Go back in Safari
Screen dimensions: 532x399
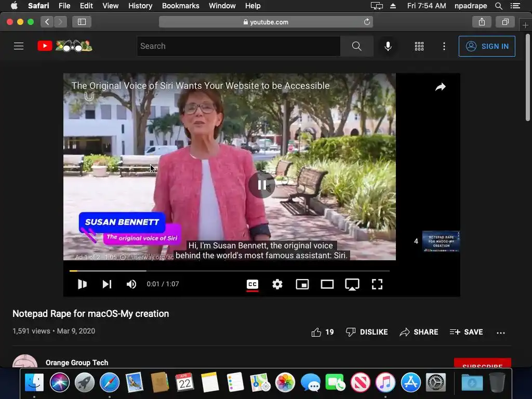pos(47,22)
